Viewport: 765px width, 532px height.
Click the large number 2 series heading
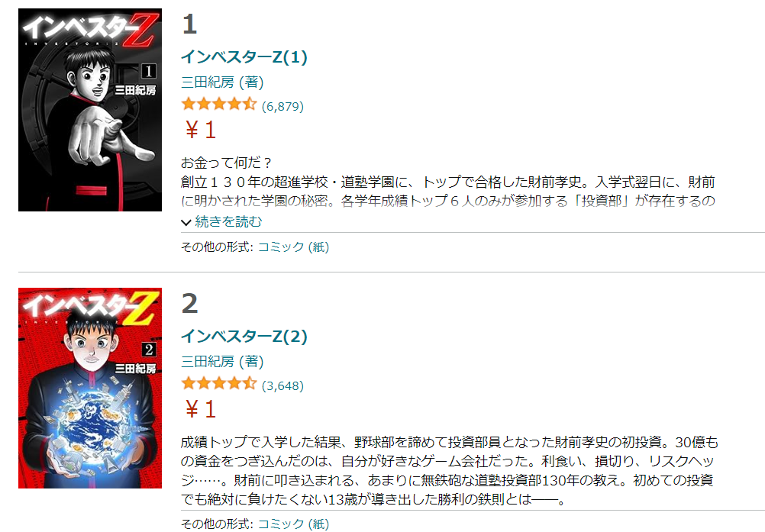tap(190, 304)
